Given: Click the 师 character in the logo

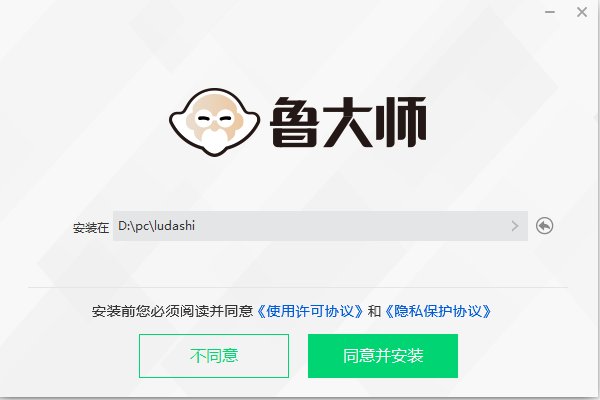Looking at the screenshot, I should point(401,122).
